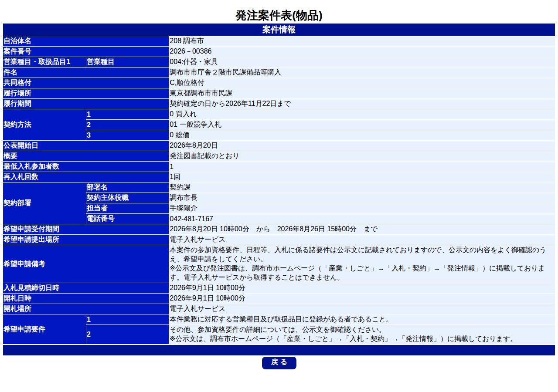The height and width of the screenshot is (392, 558).
Task: Click the 希望申請備考 remarks text
Action: click(x=362, y=264)
